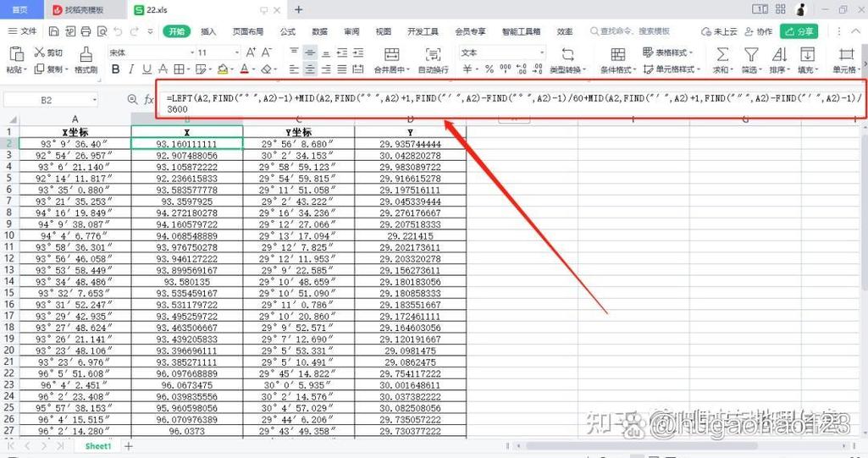
Task: Switch to 插入 ribbon tab
Action: (208, 31)
